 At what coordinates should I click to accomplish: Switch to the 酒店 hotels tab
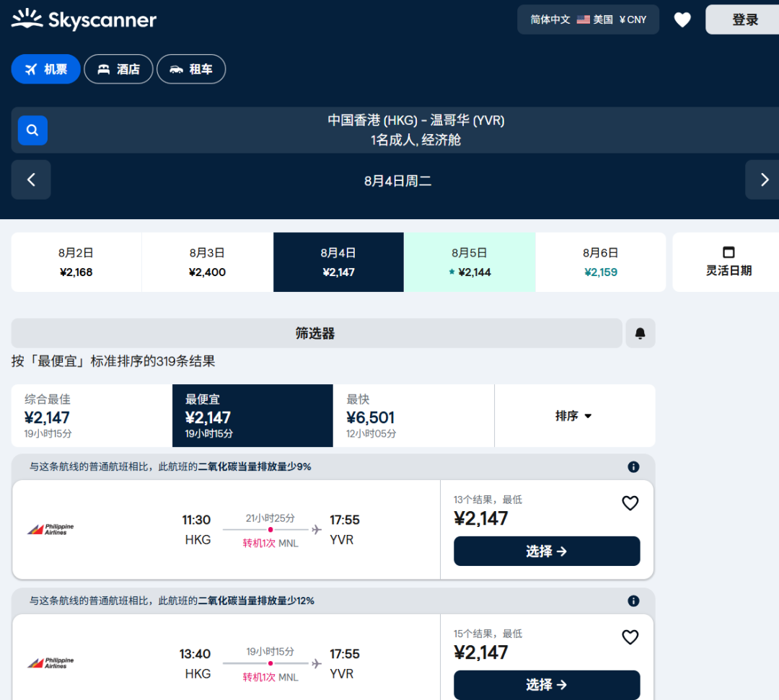[118, 69]
